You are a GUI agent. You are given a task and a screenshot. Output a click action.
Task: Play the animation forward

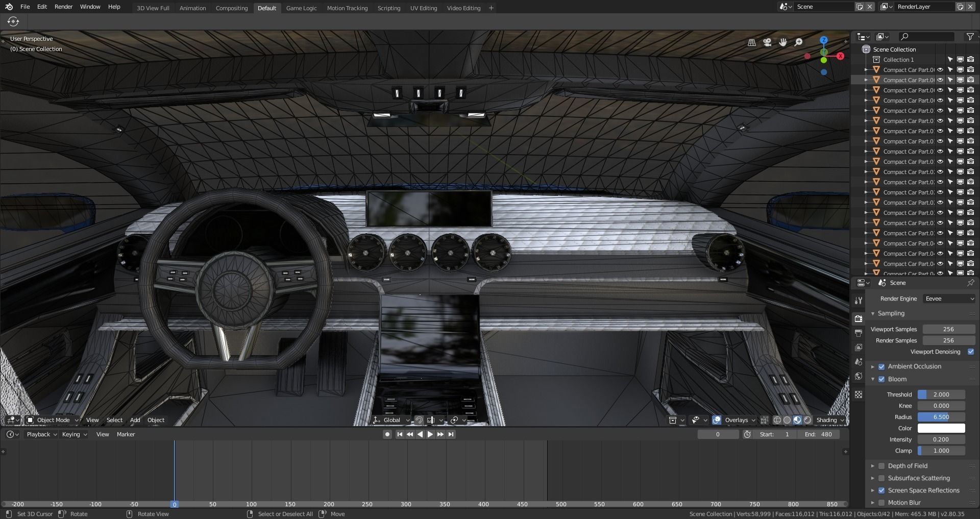click(430, 434)
